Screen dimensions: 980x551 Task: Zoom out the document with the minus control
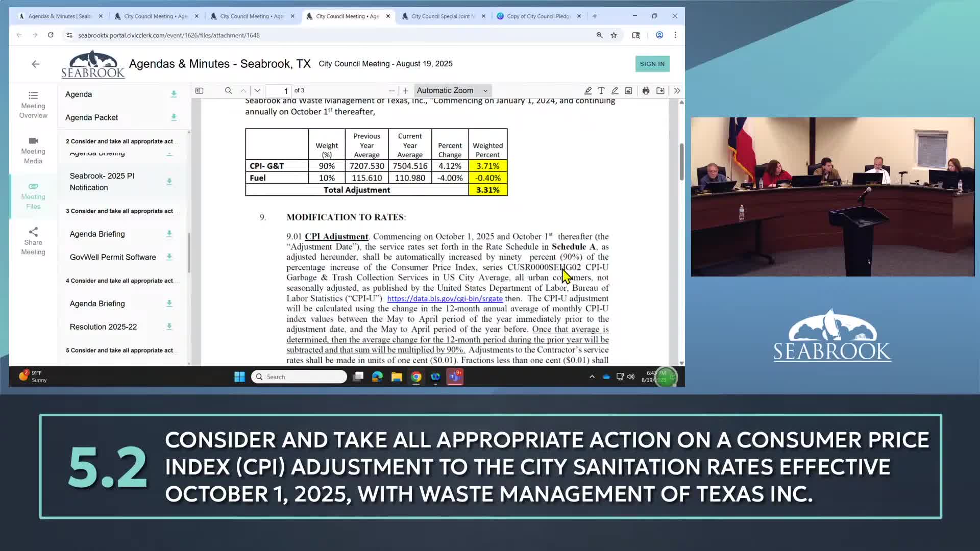tap(391, 90)
